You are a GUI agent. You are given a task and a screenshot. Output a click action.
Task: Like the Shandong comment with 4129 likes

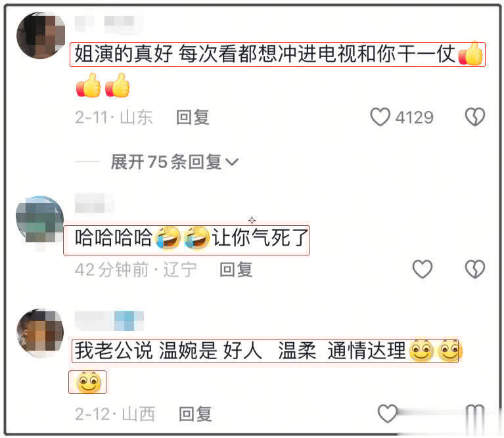(380, 117)
